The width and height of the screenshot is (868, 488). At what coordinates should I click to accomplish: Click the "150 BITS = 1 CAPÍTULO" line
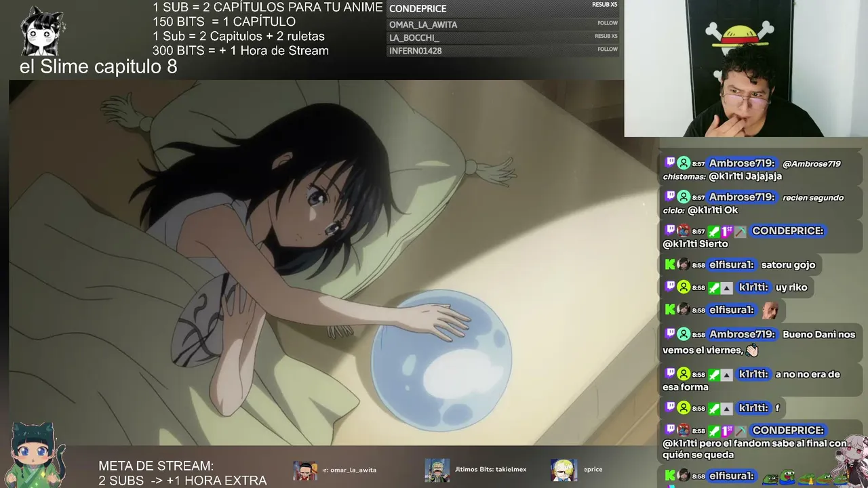(224, 22)
